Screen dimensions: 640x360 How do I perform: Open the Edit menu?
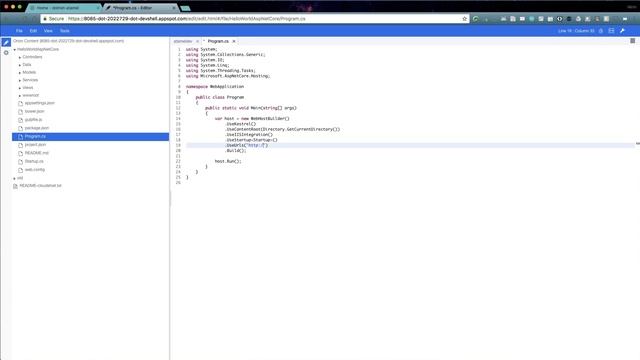click(x=33, y=31)
